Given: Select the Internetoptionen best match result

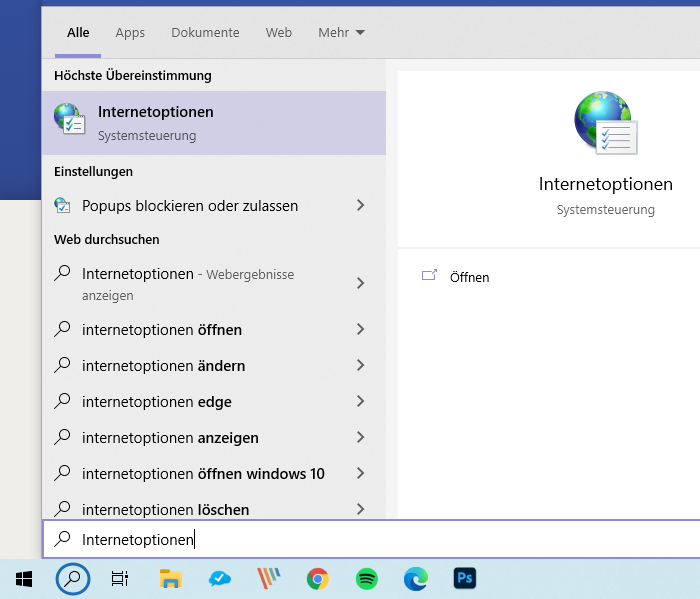Looking at the screenshot, I should tap(214, 123).
